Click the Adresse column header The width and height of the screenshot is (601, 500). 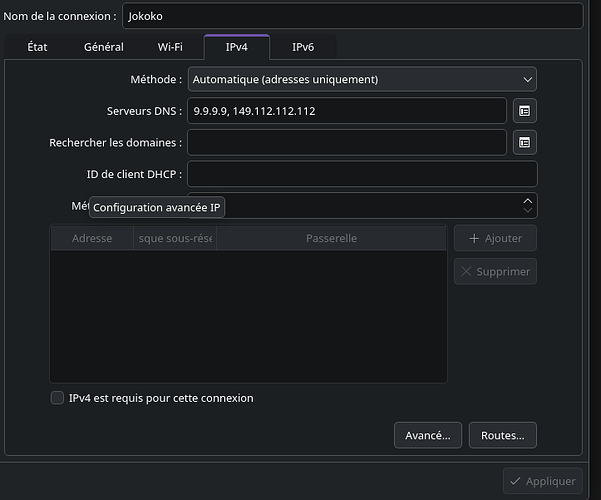92,238
